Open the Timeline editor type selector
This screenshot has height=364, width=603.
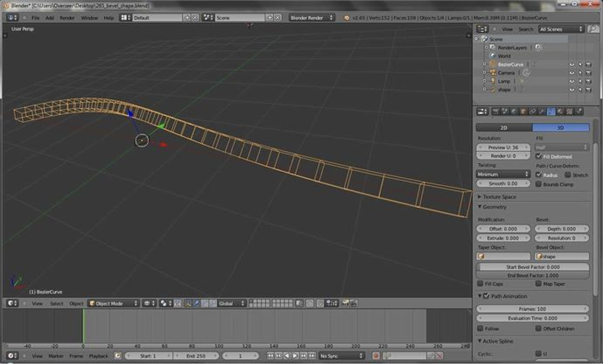[x=12, y=356]
